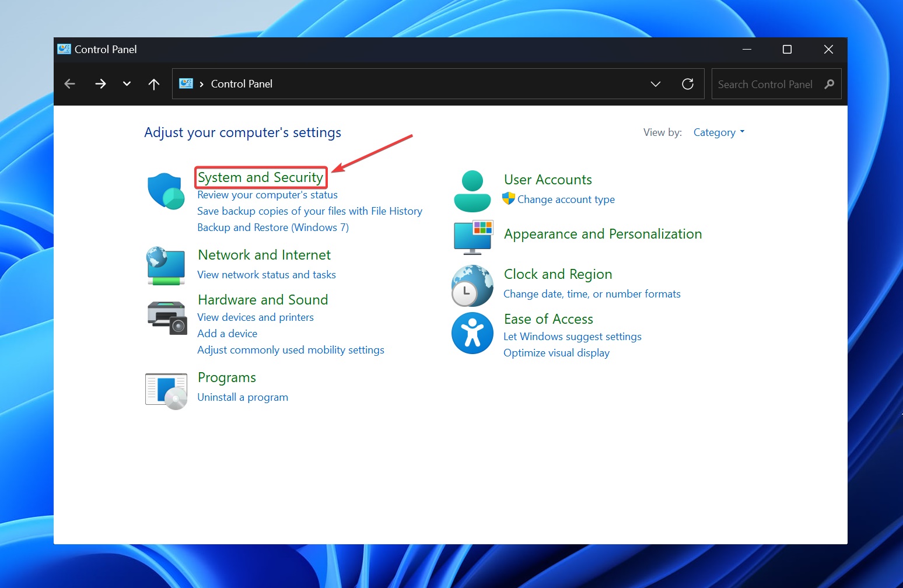Screen dimensions: 903x588
Task: Click the search magnifier icon
Action: [829, 84]
